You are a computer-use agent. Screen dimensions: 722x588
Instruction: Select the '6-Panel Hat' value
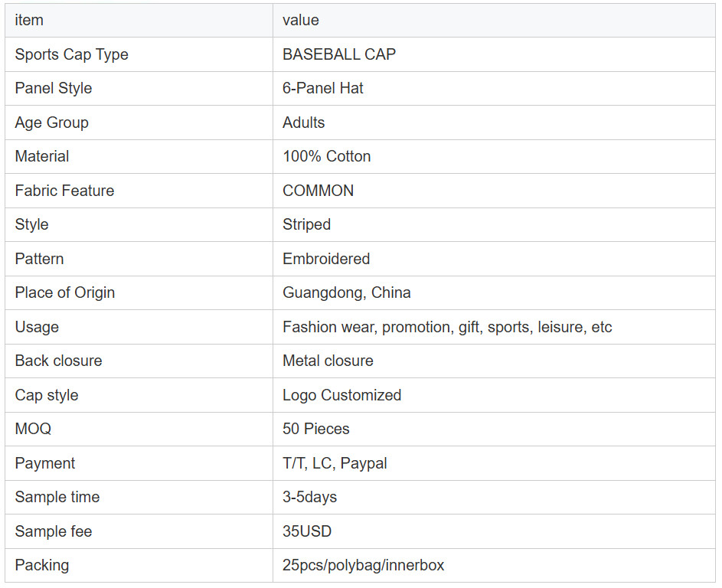click(322, 88)
